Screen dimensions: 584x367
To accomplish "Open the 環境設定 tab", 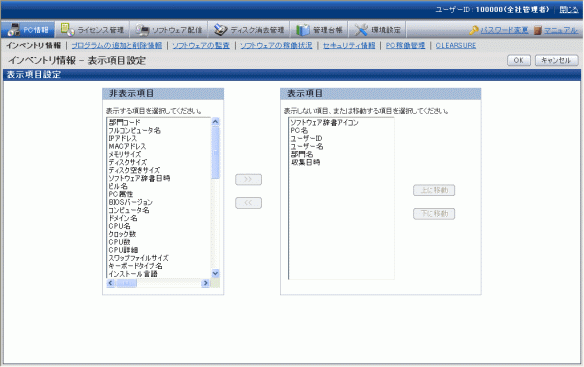I will 377,29.
